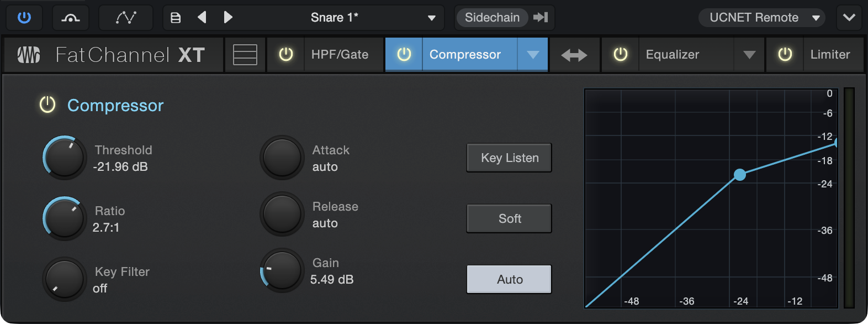Click the PreSonus logo icon
868x324 pixels.
[x=29, y=55]
